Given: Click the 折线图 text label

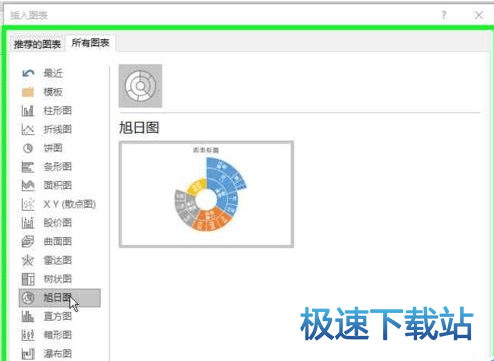Looking at the screenshot, I should tap(57, 129).
